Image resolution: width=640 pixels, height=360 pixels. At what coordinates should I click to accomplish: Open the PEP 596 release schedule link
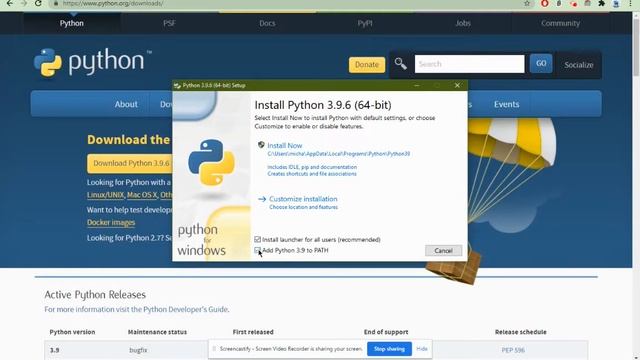coord(513,350)
